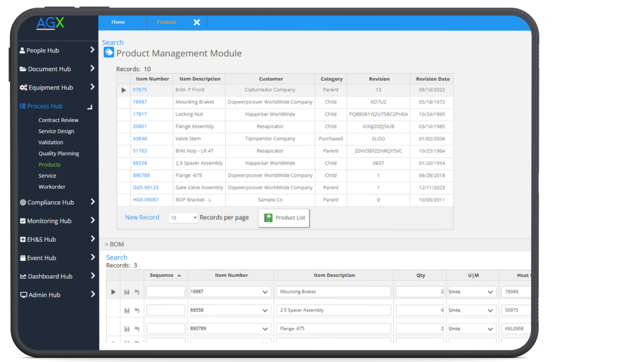Click Item Description field showing Flange -675

333,329
